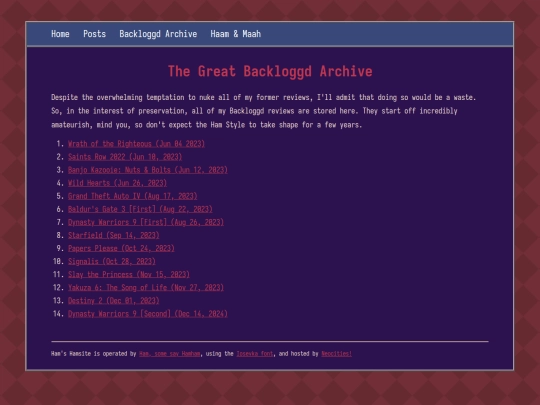This screenshot has height=405, width=540.
Task: Follow the 'Ham, some say Hamham' footer link
Action: click(169, 354)
